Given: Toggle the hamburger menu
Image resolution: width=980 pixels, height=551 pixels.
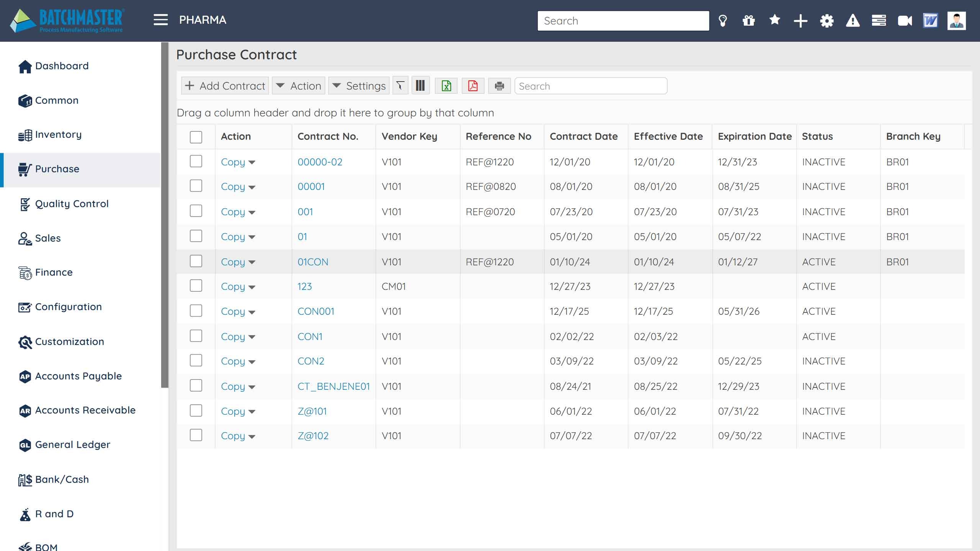Looking at the screenshot, I should tap(161, 20).
